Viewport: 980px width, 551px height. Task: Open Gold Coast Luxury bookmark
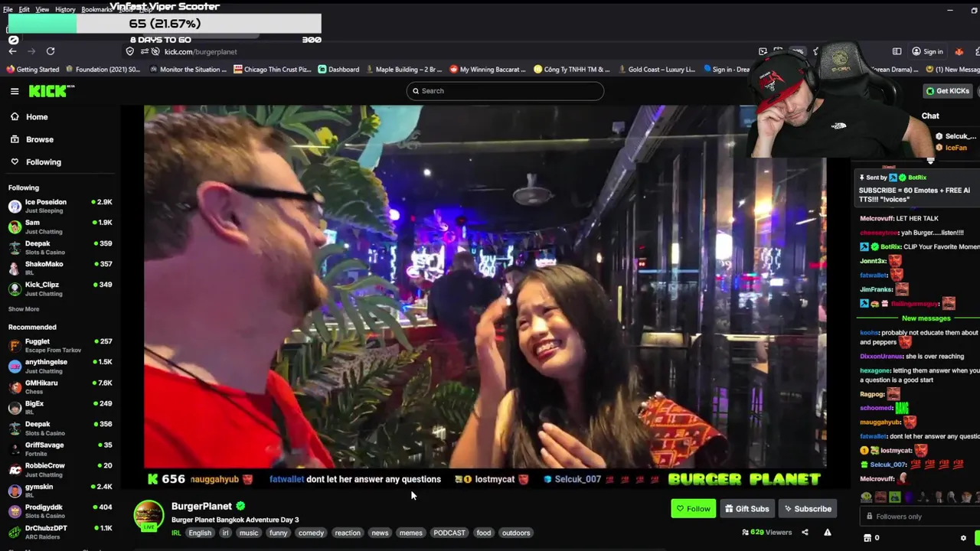point(656,70)
